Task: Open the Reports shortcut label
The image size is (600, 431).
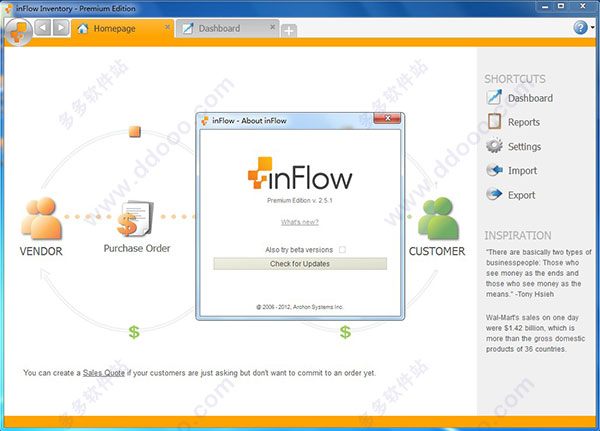Action: [524, 122]
